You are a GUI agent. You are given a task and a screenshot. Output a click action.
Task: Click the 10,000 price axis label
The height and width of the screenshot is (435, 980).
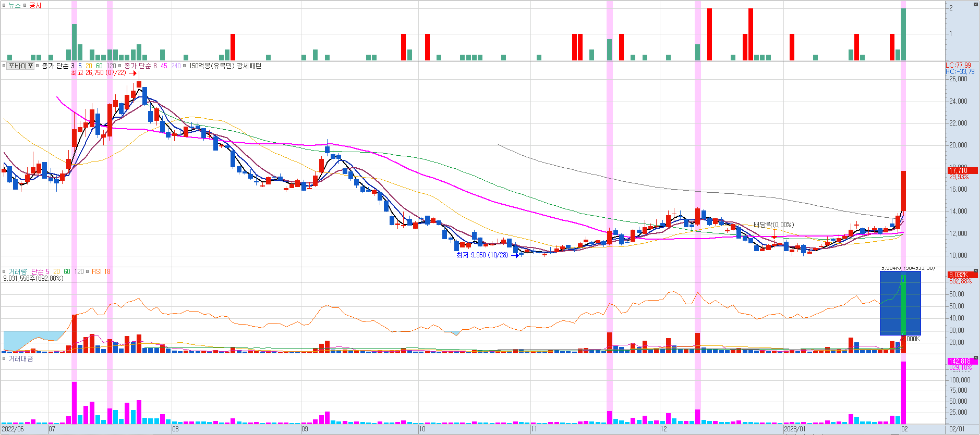tap(958, 256)
